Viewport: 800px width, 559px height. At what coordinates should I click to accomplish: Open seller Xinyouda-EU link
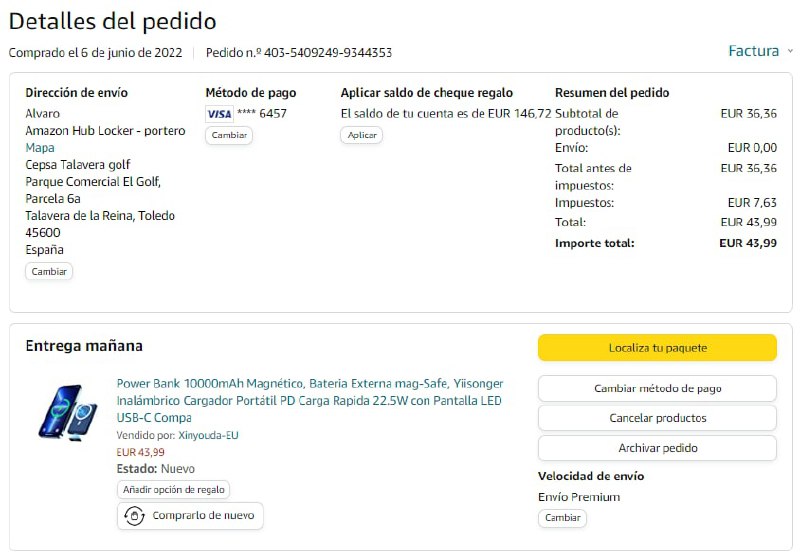(x=208, y=435)
